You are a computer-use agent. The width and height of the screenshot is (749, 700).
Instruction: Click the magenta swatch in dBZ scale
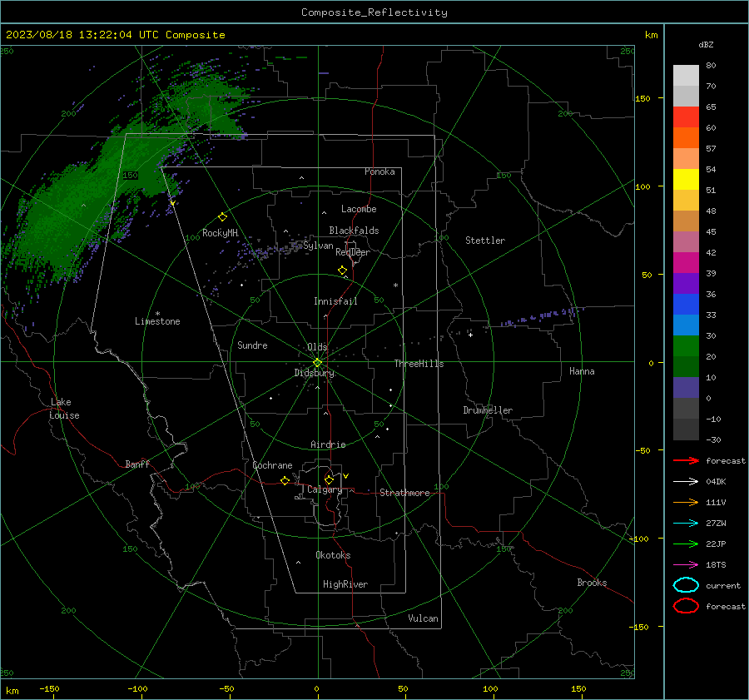pyautogui.click(x=686, y=262)
